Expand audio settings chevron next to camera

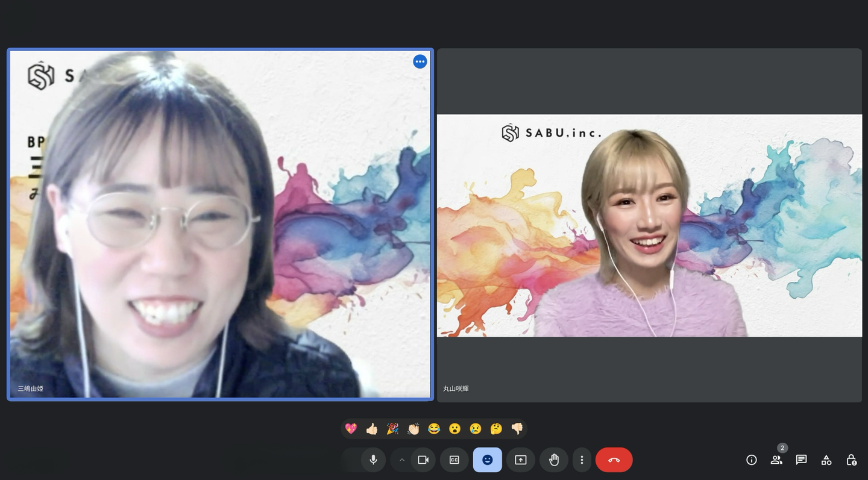401,460
